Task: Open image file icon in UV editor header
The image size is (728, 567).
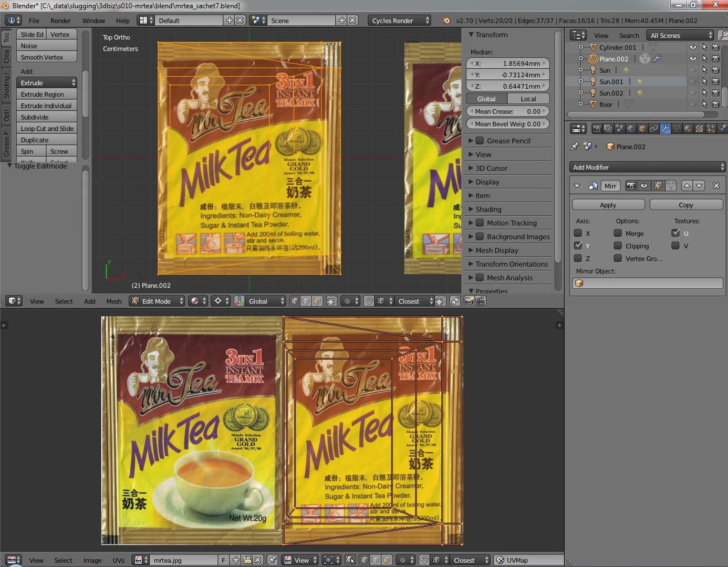Action: click(247, 560)
